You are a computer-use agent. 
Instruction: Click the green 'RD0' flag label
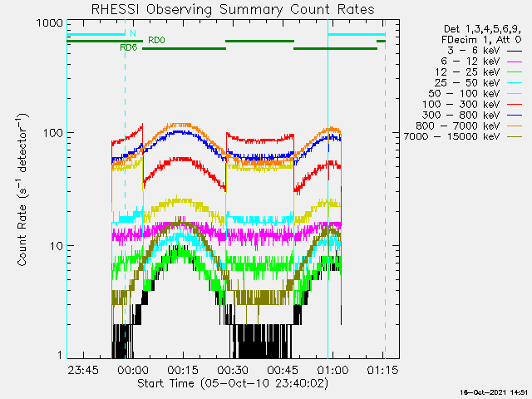157,41
